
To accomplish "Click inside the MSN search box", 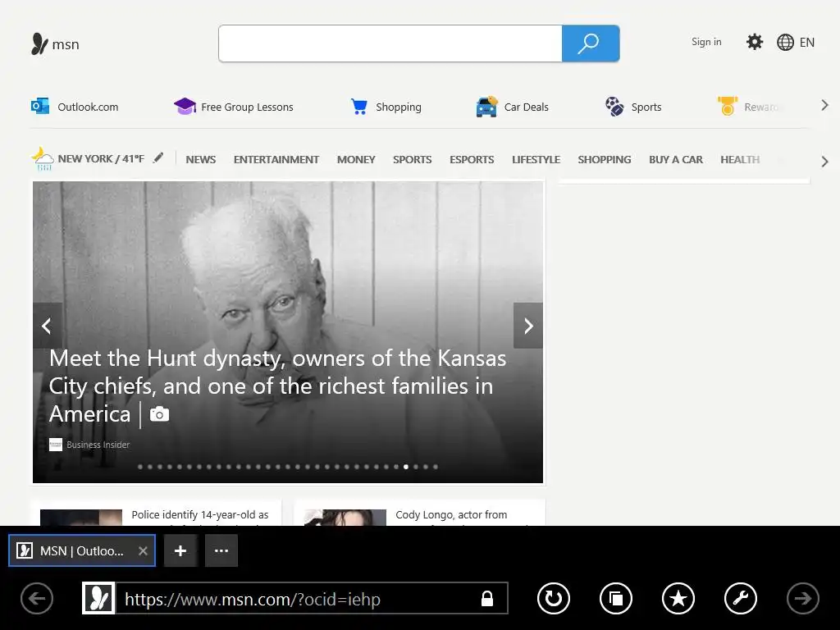I will point(390,43).
